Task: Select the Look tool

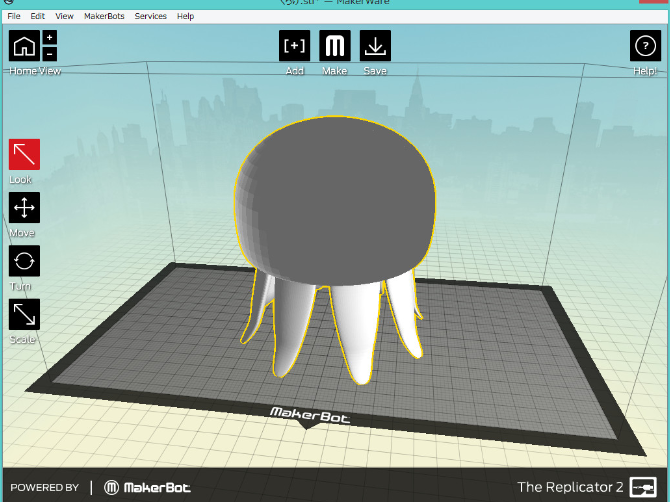Action: pos(24,154)
